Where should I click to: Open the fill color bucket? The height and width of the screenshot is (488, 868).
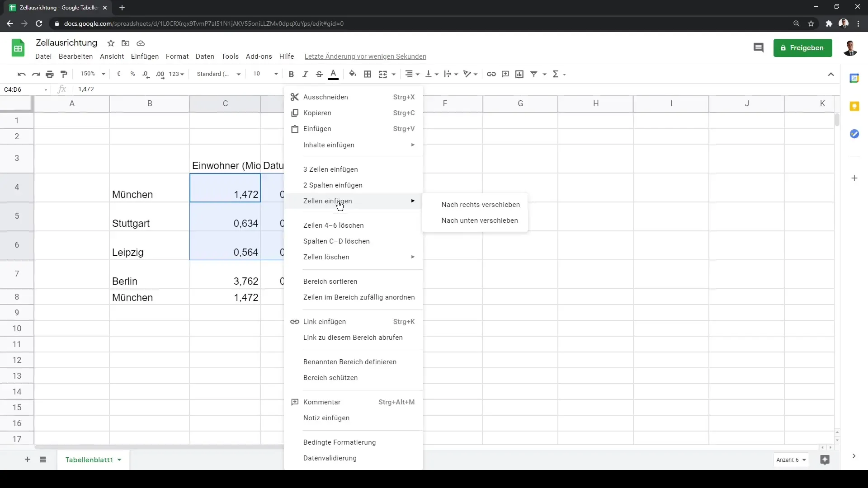click(353, 74)
